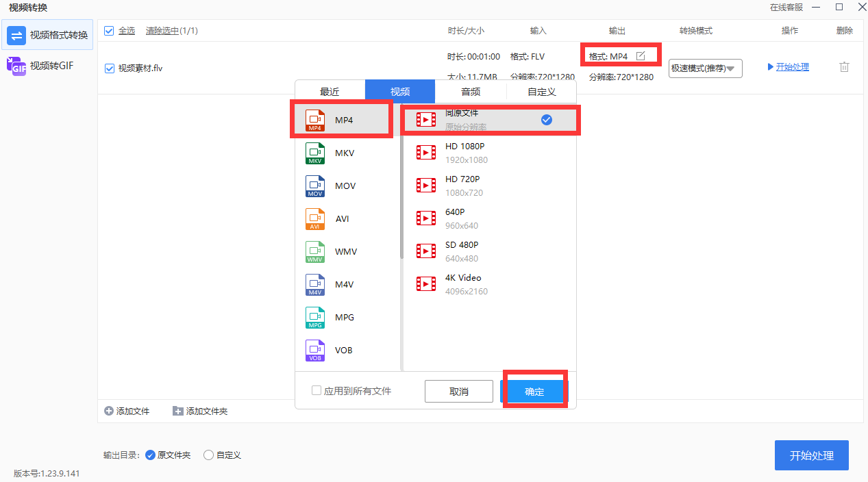Click the 时长: 00:01:00 text
This screenshot has width=868, height=482.
click(473, 56)
